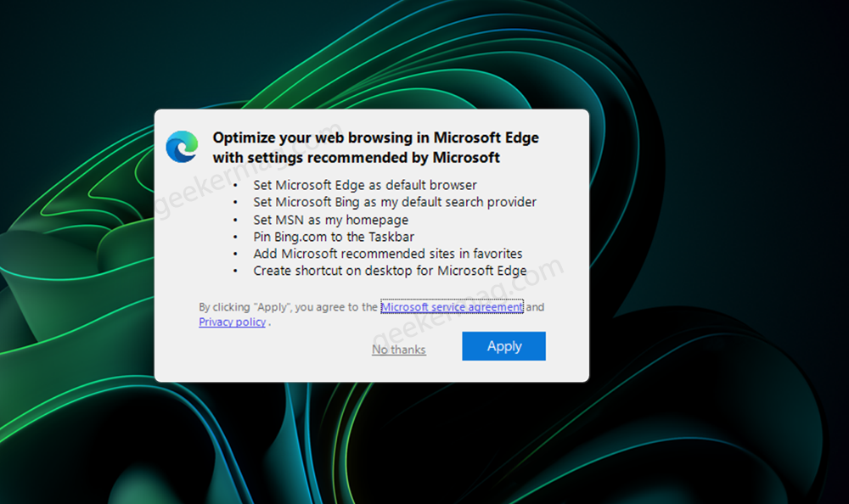Click the 'Create shortcut on desktop' line
The width and height of the screenshot is (849, 504).
pos(390,271)
